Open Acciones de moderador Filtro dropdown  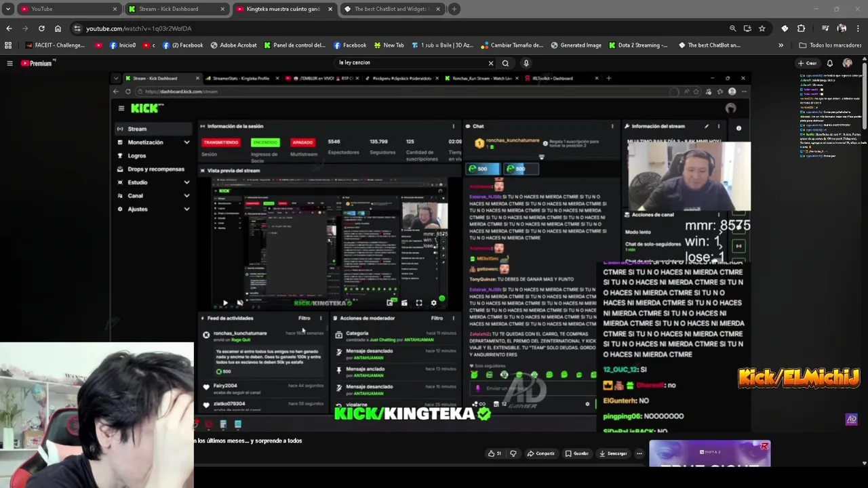[437, 318]
